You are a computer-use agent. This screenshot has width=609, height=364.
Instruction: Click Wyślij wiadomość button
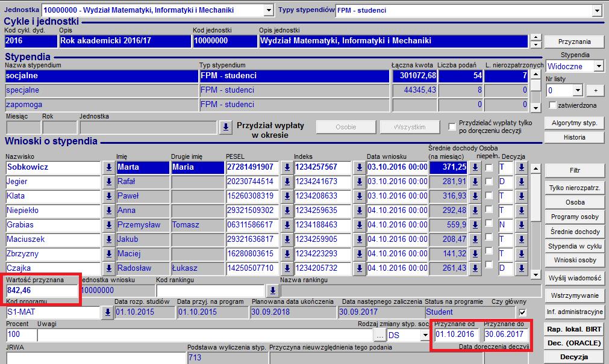click(x=575, y=278)
